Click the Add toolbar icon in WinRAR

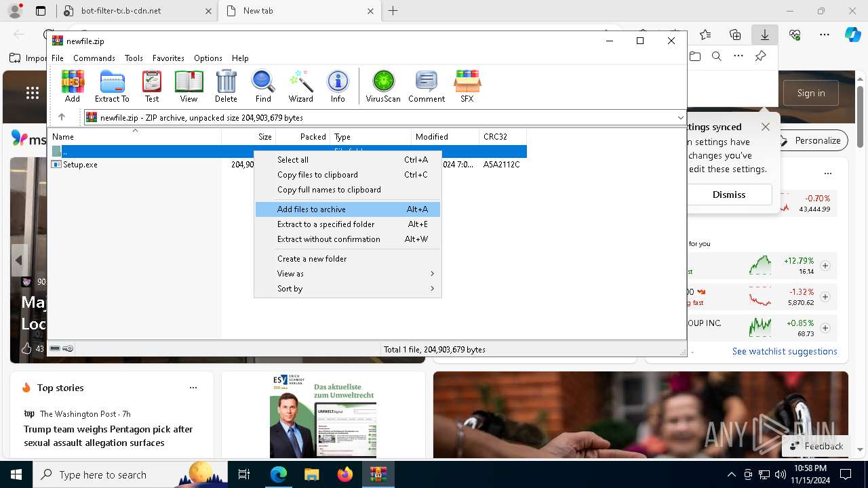coord(73,86)
